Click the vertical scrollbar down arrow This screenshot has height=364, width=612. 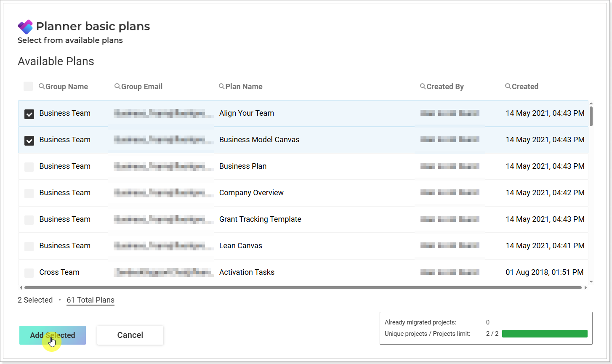coord(591,282)
